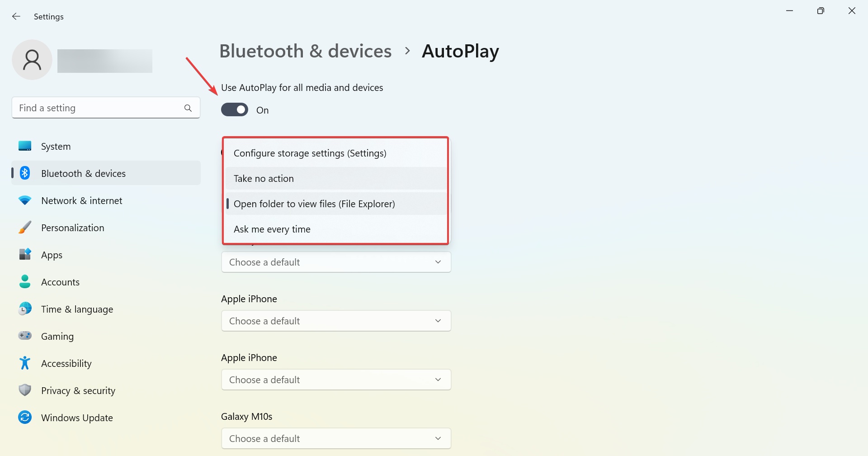This screenshot has height=456, width=868.
Task: Expand first Apple iPhone default dropdown
Action: [336, 321]
